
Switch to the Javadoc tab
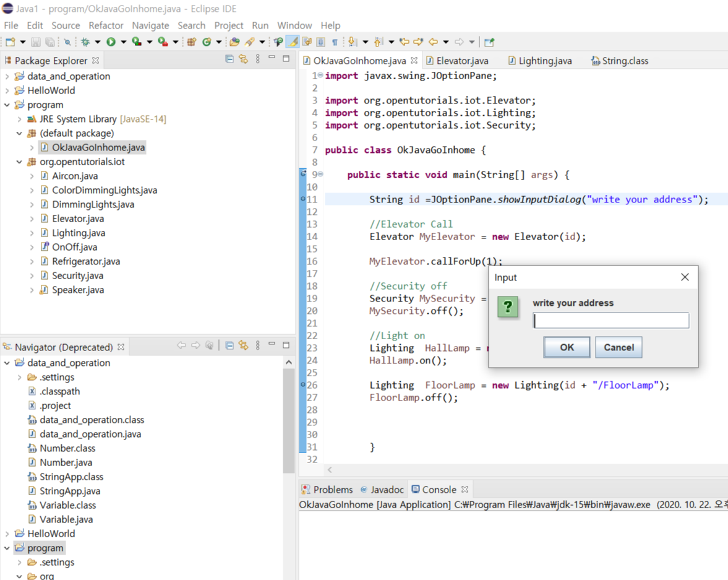382,490
